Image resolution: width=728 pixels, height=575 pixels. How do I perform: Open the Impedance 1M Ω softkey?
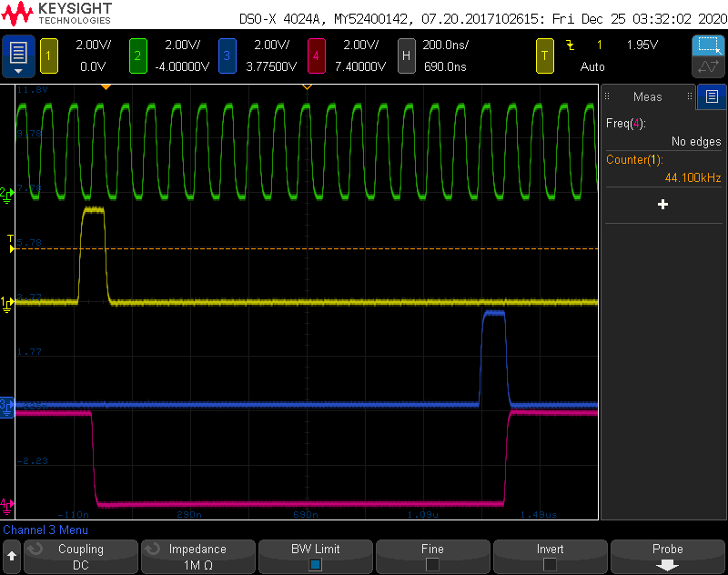(x=197, y=556)
